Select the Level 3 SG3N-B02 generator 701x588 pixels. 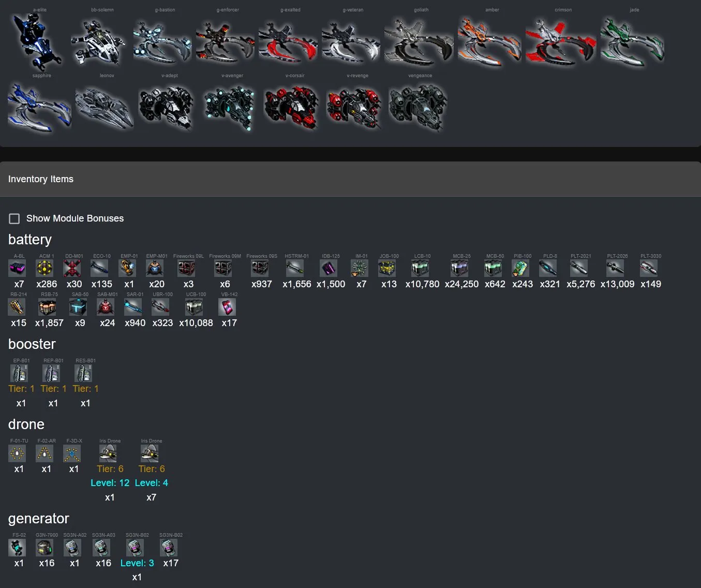point(135,548)
